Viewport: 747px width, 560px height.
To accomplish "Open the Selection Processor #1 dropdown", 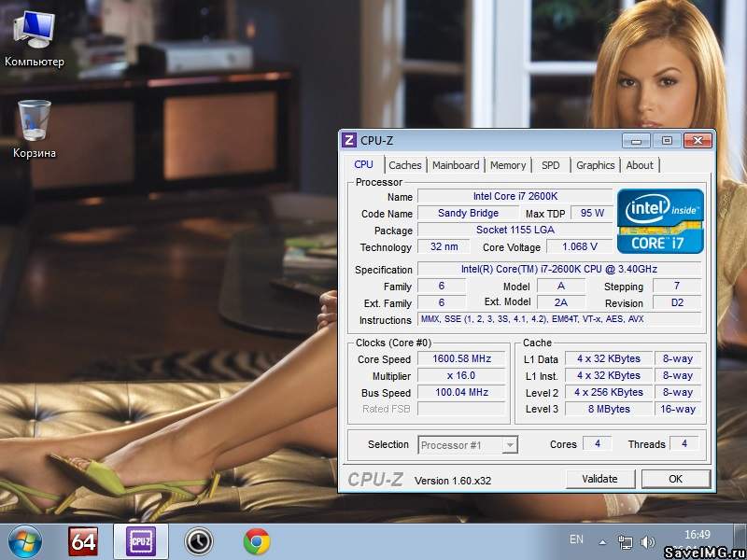I will coord(468,445).
